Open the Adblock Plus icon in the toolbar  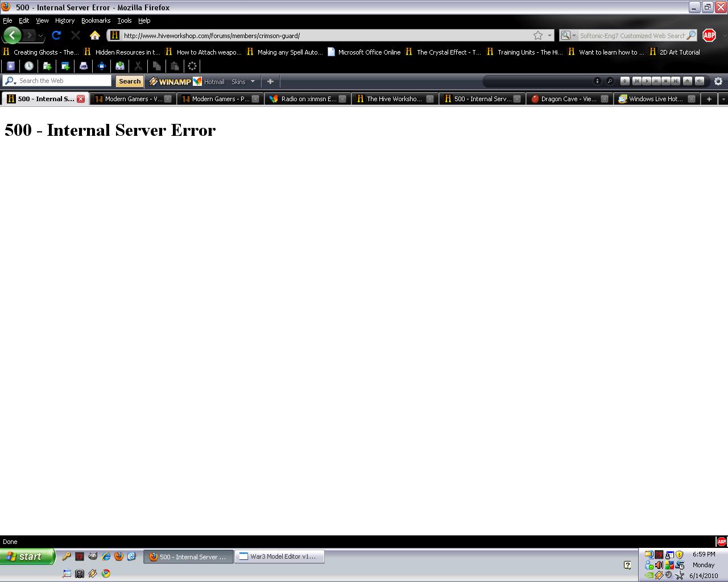click(x=709, y=35)
